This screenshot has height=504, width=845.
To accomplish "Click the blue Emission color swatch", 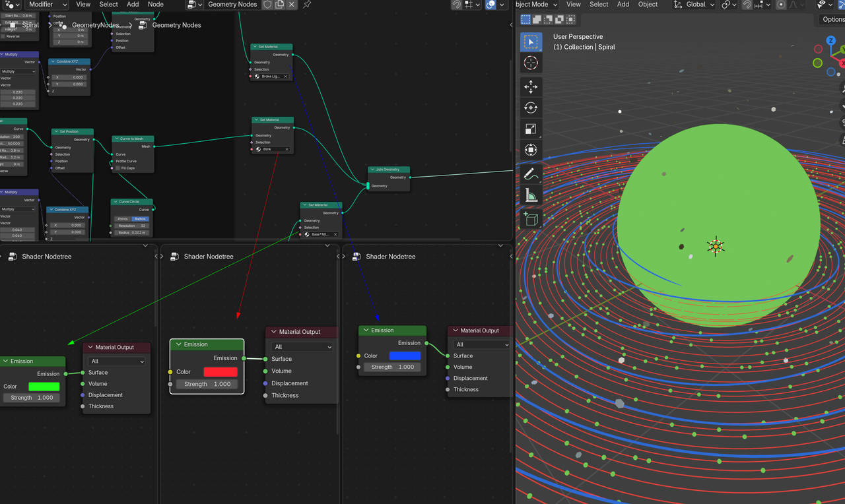I will pyautogui.click(x=405, y=356).
